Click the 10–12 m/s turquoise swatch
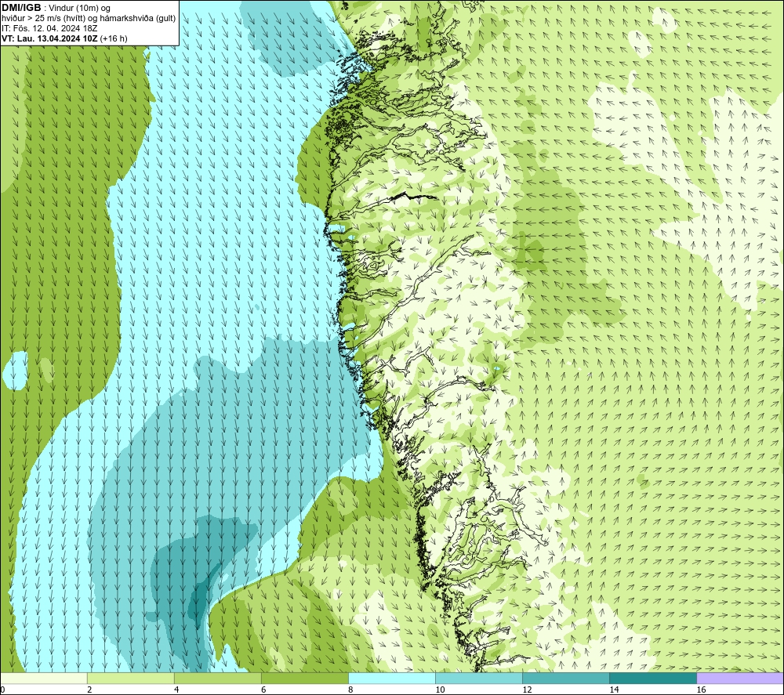 (479, 678)
